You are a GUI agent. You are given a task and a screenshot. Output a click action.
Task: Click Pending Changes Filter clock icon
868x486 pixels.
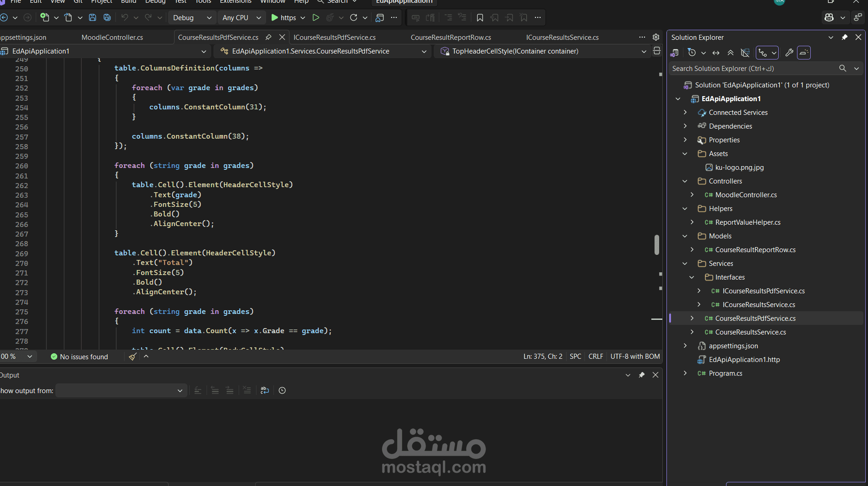tap(692, 53)
